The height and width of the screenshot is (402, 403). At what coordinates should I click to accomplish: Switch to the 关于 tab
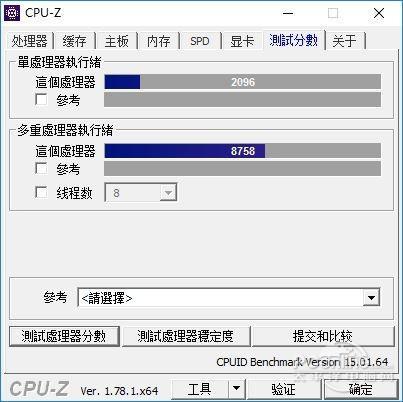click(345, 41)
